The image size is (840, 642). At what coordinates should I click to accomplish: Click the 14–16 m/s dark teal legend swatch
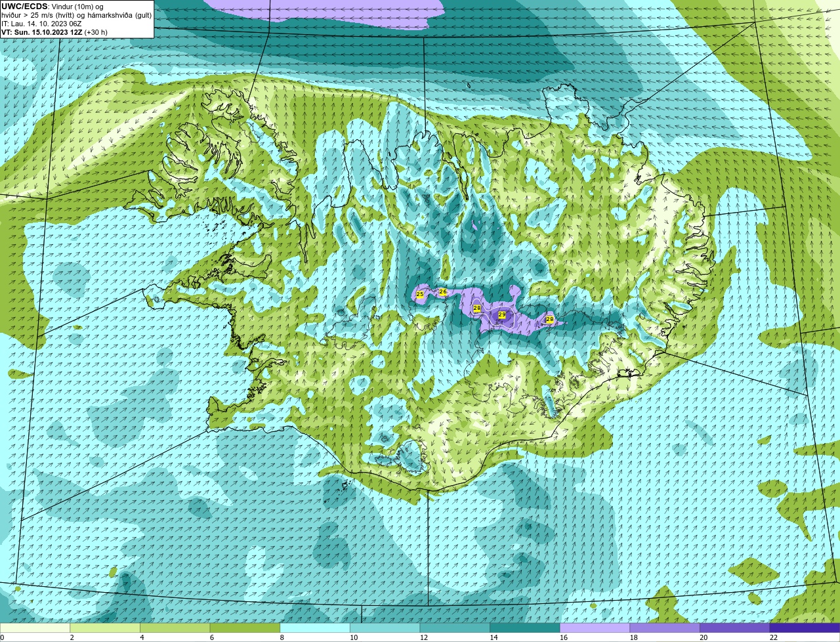(x=525, y=628)
